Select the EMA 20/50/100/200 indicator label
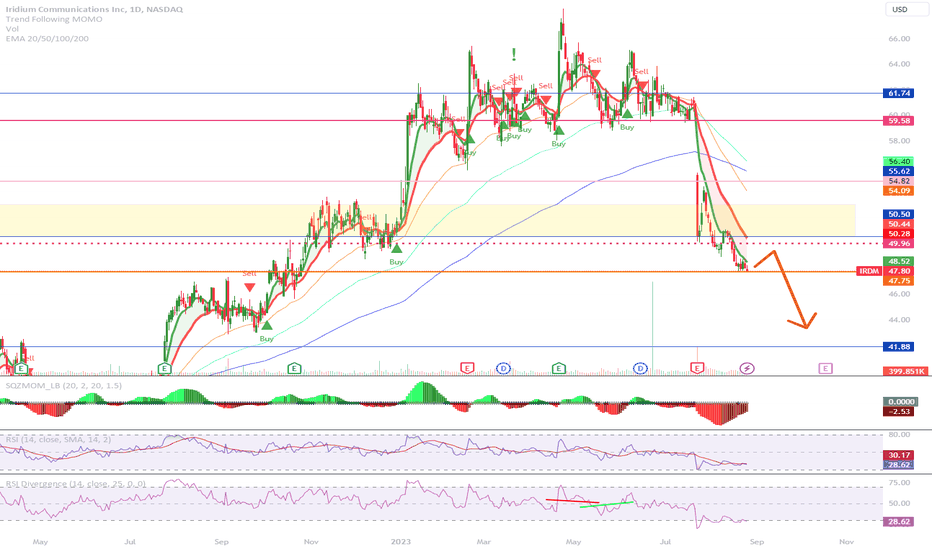This screenshot has height=550, width=932. tap(47, 39)
